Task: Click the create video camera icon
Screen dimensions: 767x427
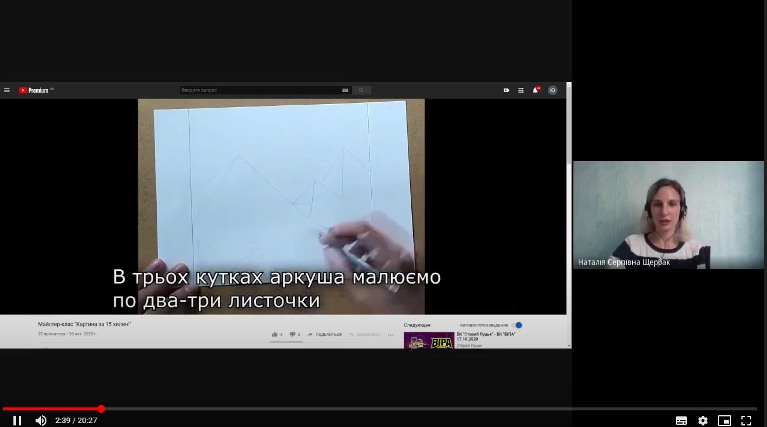Action: [x=506, y=90]
